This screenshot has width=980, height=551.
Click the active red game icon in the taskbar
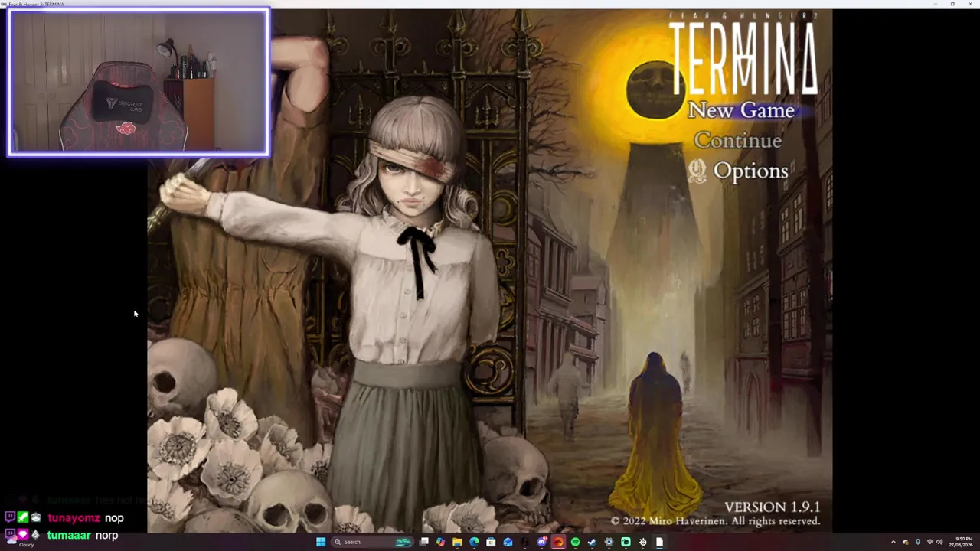558,542
